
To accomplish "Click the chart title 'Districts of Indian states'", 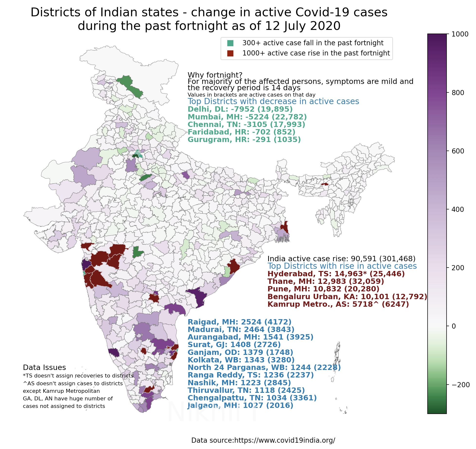I will coord(104,12).
